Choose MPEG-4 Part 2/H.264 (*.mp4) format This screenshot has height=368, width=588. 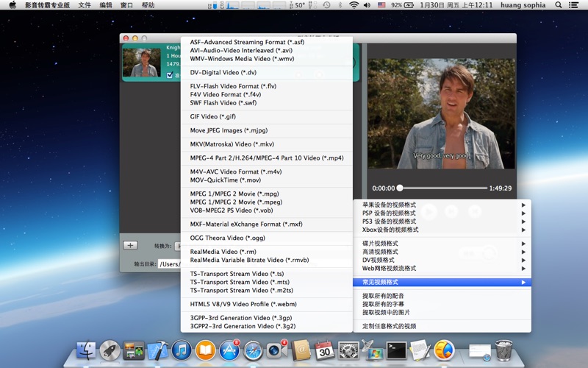266,158
